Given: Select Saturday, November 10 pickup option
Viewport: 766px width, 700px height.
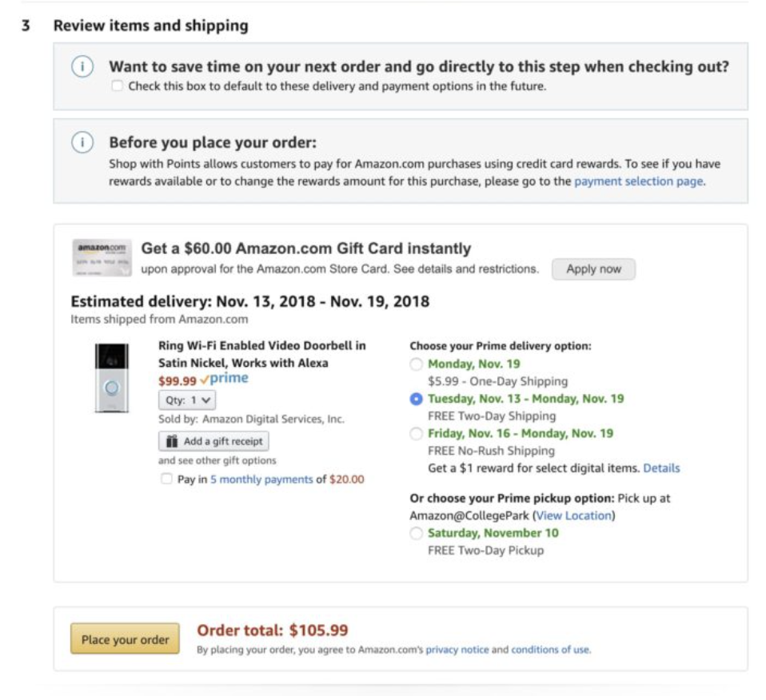Looking at the screenshot, I should coord(416,534).
